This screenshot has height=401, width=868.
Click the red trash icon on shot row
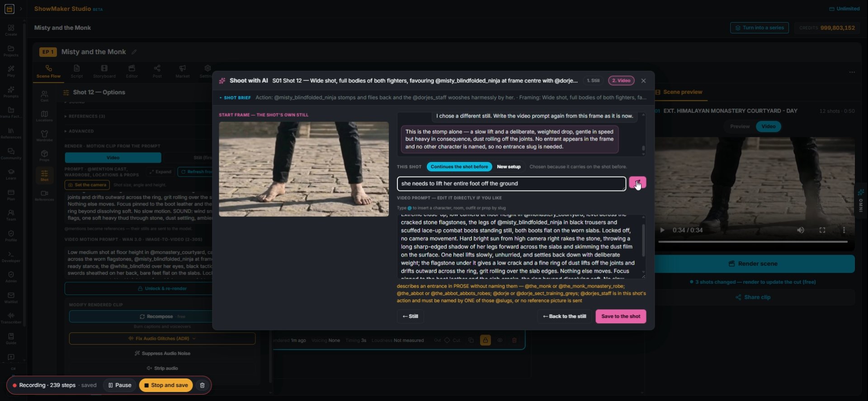coord(514,340)
